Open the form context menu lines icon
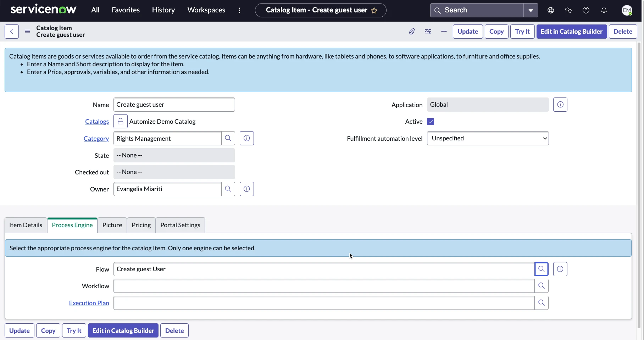The height and width of the screenshot is (340, 644). [27, 32]
